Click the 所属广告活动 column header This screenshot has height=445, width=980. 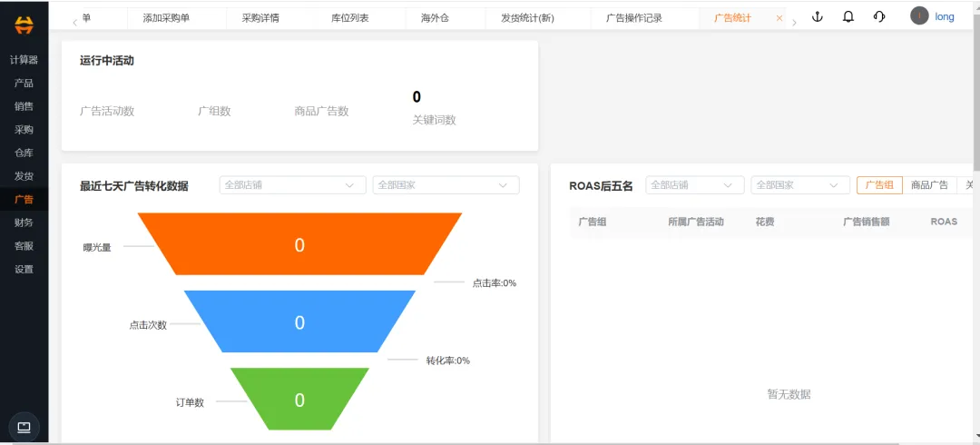point(696,222)
